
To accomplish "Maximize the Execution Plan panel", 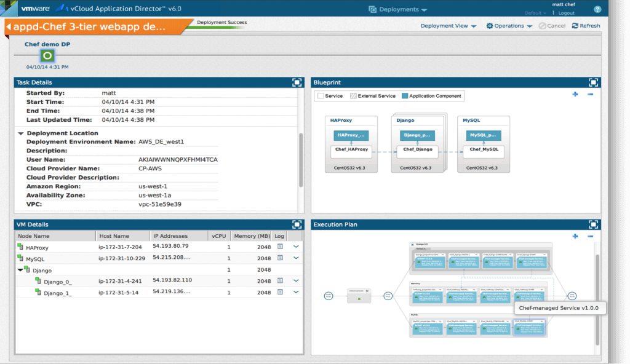I will [593, 224].
